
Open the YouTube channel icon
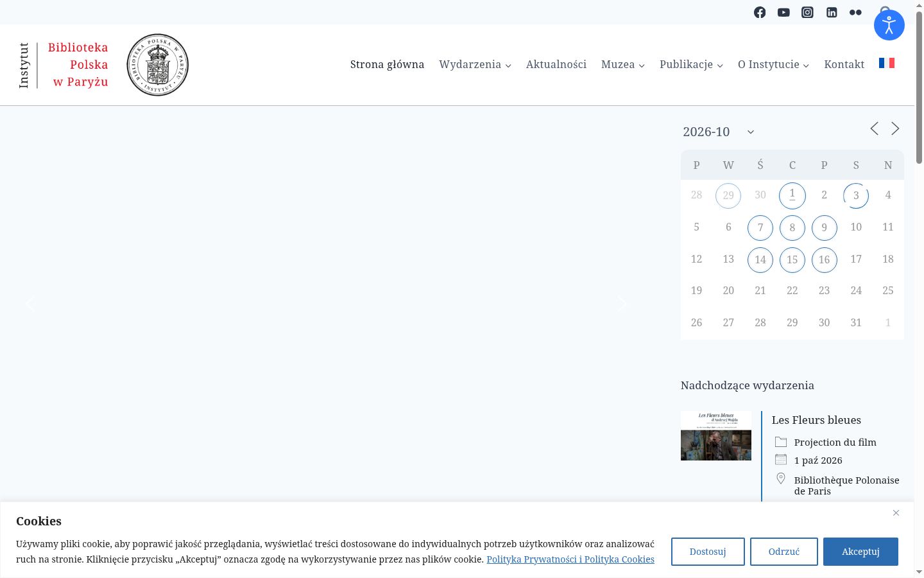783,12
